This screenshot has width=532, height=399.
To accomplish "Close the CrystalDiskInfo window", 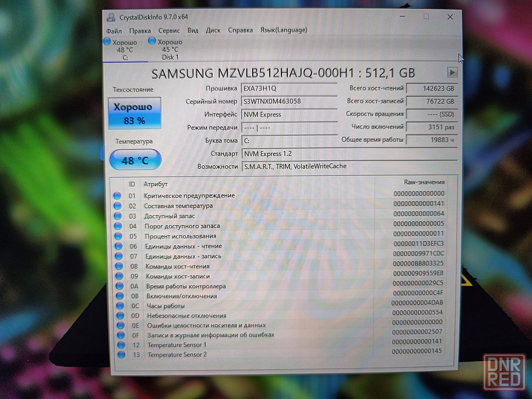I will click(450, 17).
